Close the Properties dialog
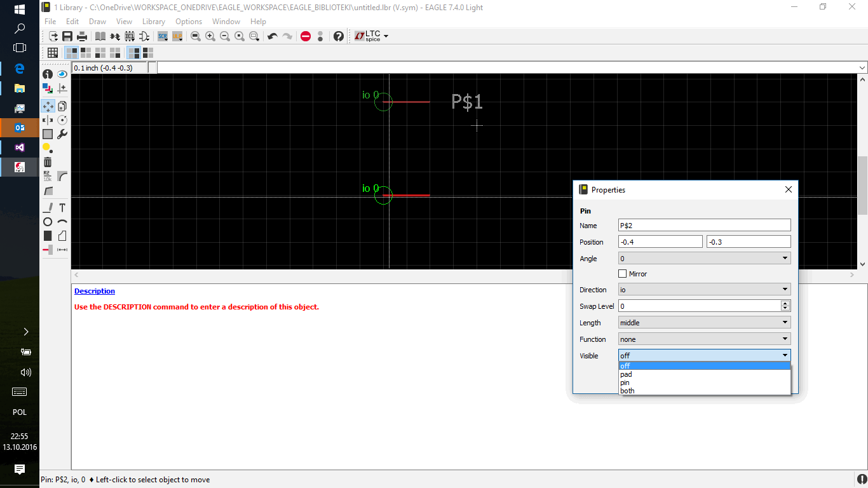868x488 pixels. click(x=789, y=189)
